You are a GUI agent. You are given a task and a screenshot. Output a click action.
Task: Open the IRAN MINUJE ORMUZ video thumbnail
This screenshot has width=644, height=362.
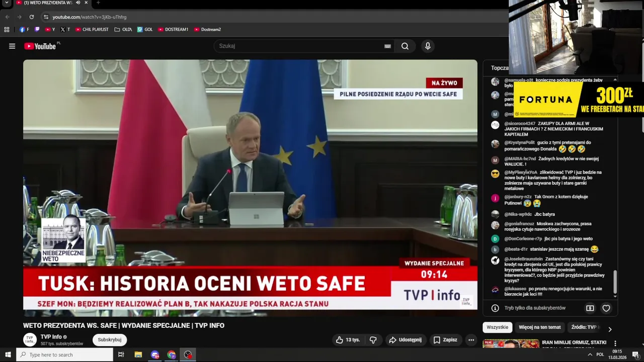point(511,344)
